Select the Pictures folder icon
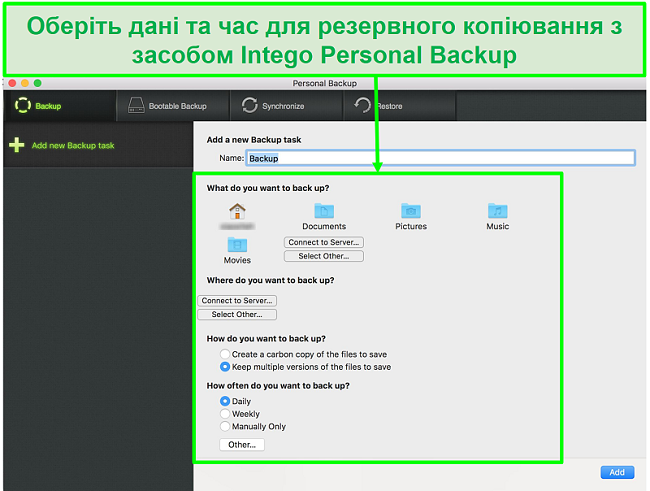The width and height of the screenshot is (650, 491). click(411, 211)
